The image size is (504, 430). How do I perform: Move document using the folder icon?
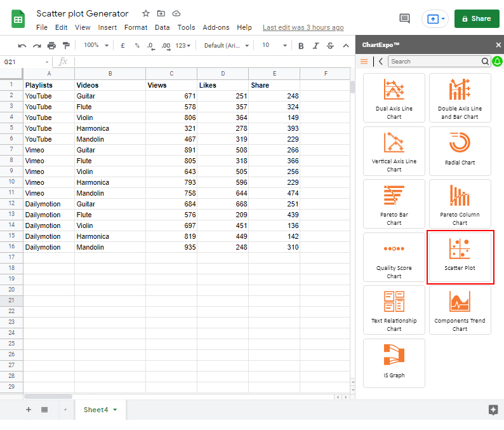[x=161, y=13]
